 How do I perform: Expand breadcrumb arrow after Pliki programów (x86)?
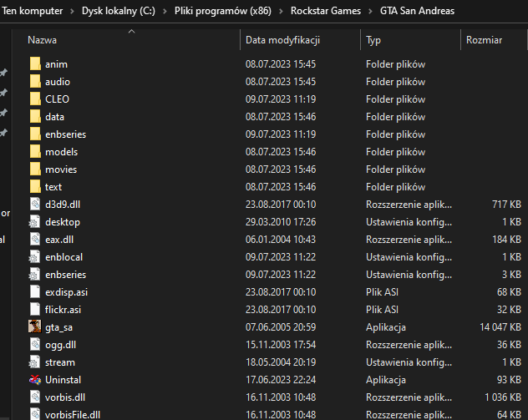point(281,11)
